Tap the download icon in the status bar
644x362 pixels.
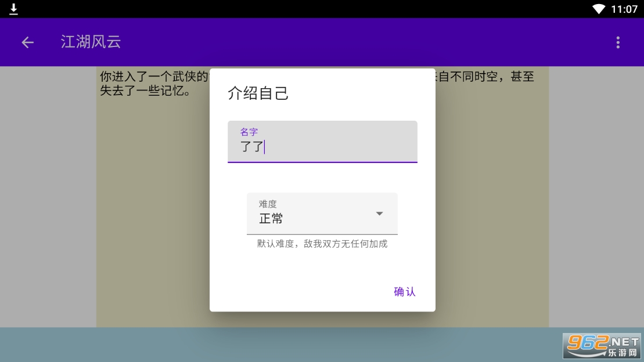[x=13, y=9]
